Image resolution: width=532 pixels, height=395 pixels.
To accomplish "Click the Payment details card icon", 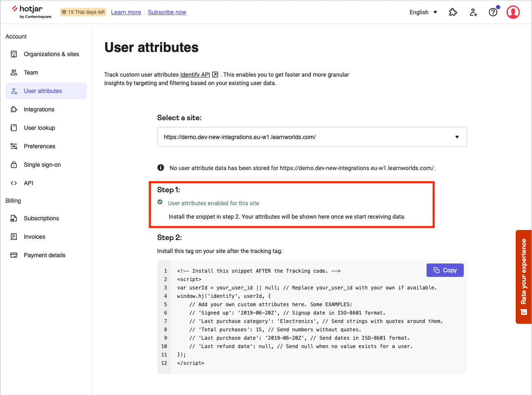I will (x=14, y=255).
